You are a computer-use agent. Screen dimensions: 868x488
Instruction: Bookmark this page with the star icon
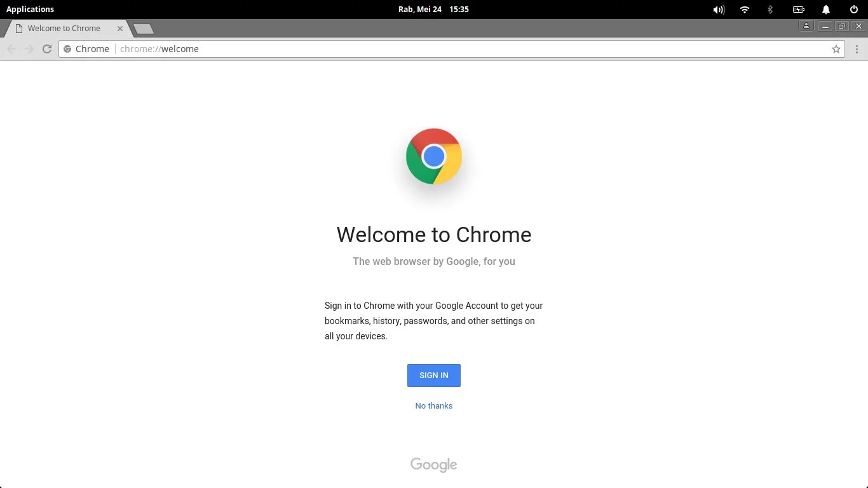click(836, 49)
